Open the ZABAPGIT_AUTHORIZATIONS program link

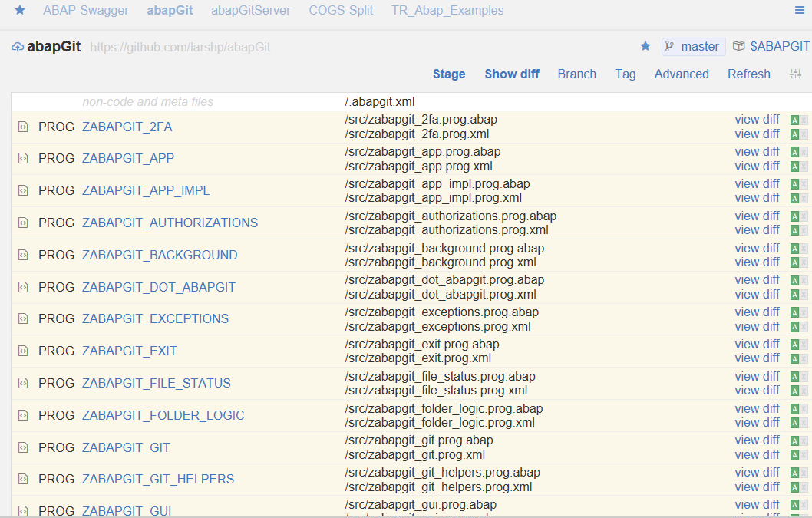(170, 223)
